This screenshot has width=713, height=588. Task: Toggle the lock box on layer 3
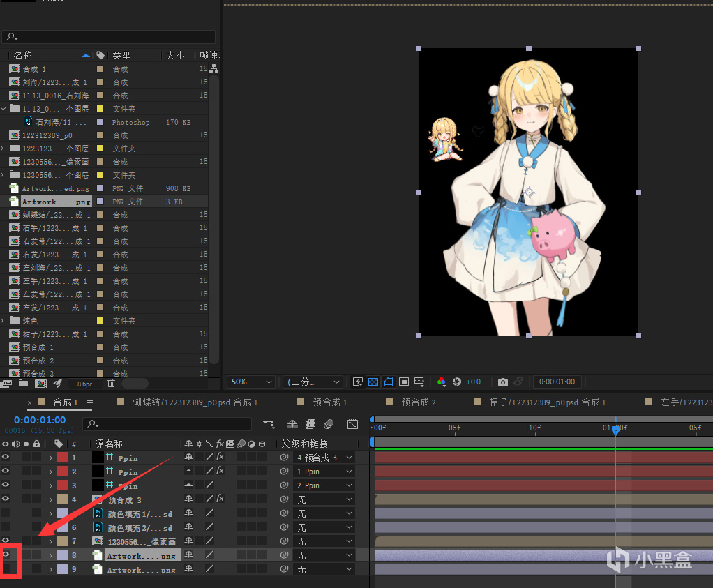pyautogui.click(x=37, y=485)
